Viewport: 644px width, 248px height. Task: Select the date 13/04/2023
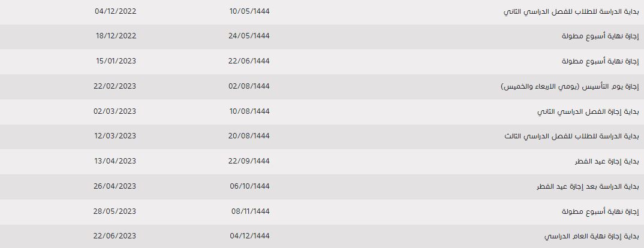pos(115,161)
